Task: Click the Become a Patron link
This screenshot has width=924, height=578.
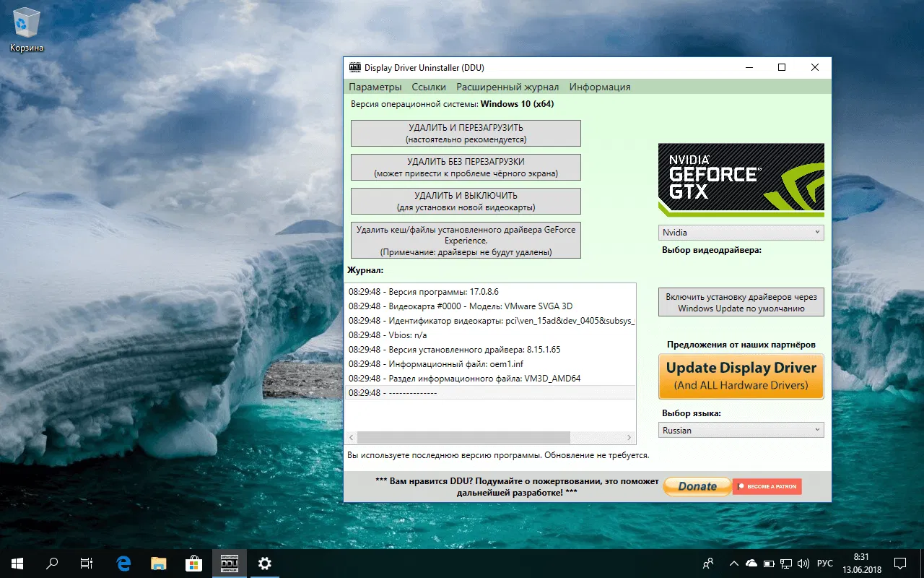Action: tap(767, 486)
